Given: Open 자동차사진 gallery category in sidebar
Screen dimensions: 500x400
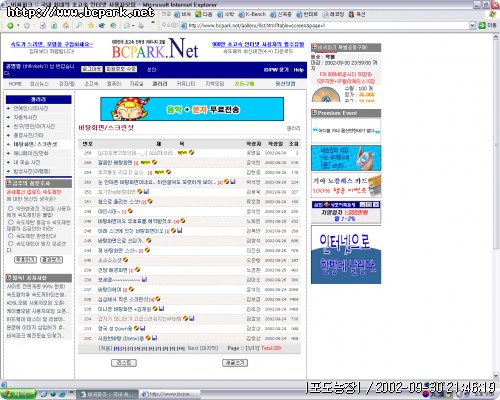Looking at the screenshot, I should coord(25,117).
